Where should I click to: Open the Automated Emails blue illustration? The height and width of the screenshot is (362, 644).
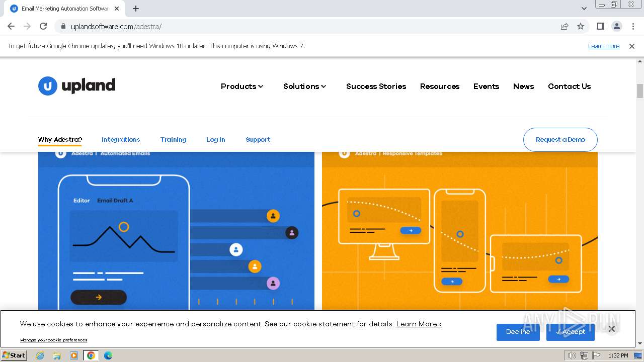tap(176, 230)
